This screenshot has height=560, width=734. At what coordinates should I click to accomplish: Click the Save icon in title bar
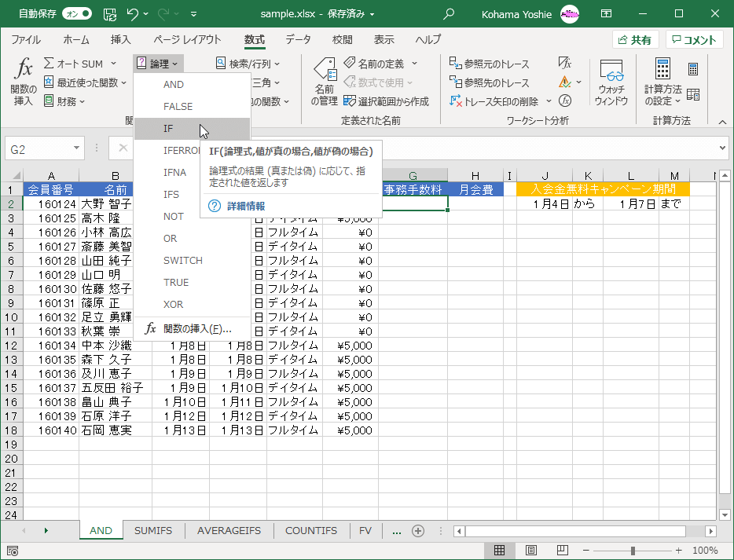[111, 13]
